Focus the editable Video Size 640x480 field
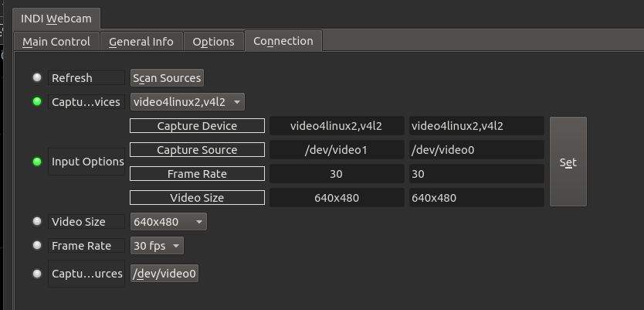 click(x=476, y=198)
